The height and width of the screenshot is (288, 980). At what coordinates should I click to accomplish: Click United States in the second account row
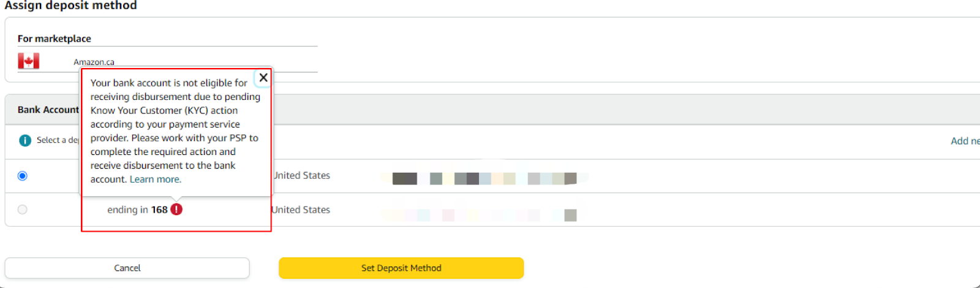point(301,210)
